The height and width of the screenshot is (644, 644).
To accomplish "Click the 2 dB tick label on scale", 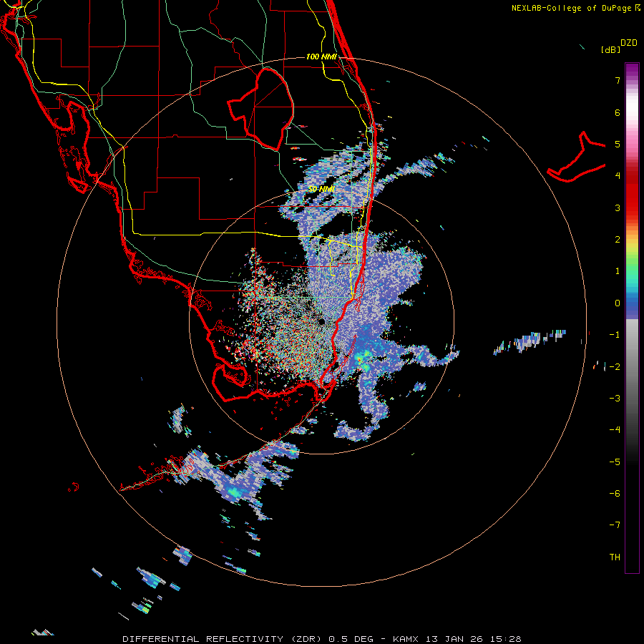I will click(x=618, y=240).
